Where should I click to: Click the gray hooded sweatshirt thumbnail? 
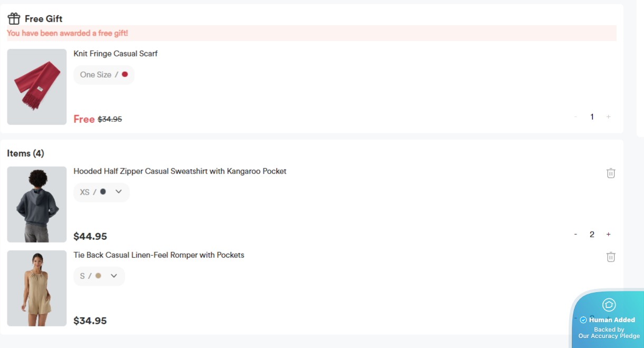click(x=37, y=205)
